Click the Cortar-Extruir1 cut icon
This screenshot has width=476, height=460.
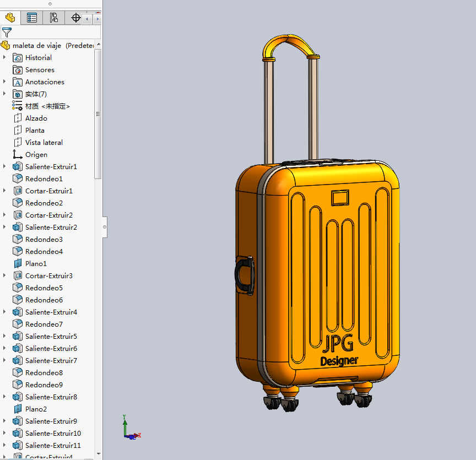coord(18,191)
